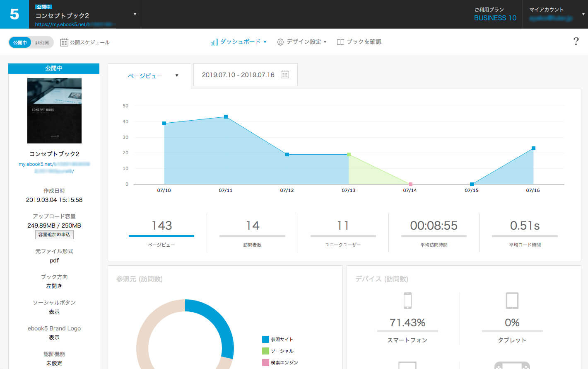Open the デザイン設定 menu
Viewport: 588px width, 369px height.
[x=302, y=42]
